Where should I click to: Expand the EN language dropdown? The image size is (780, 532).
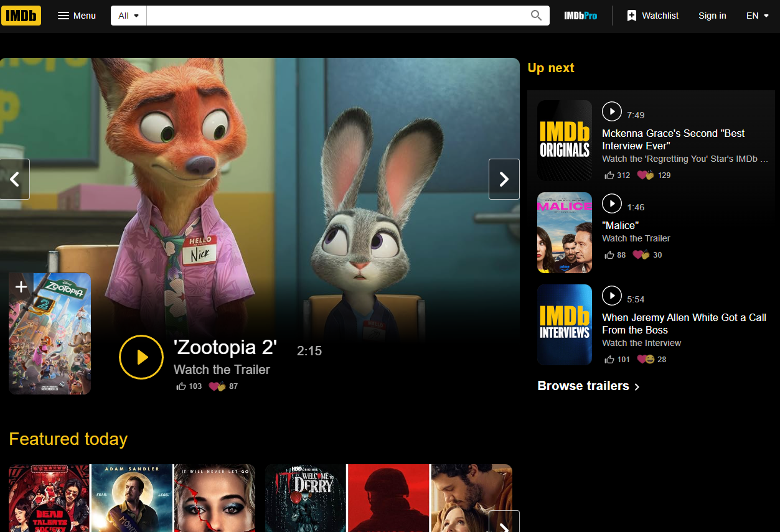point(758,16)
